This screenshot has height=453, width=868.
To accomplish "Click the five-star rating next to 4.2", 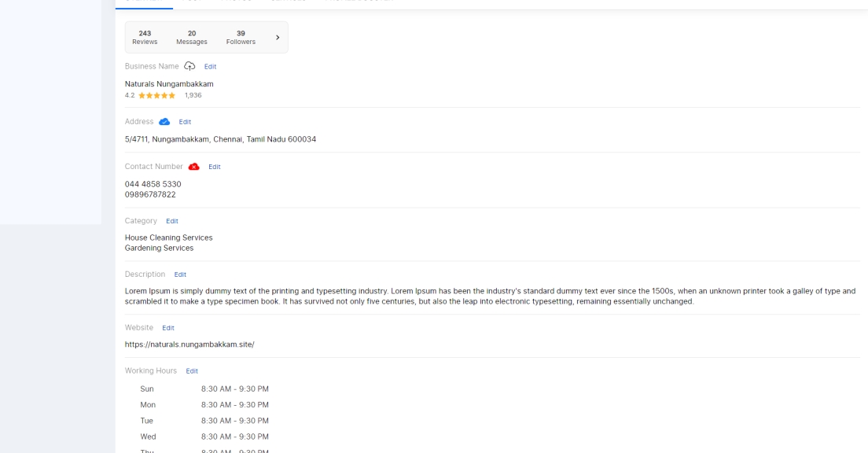I will click(156, 95).
